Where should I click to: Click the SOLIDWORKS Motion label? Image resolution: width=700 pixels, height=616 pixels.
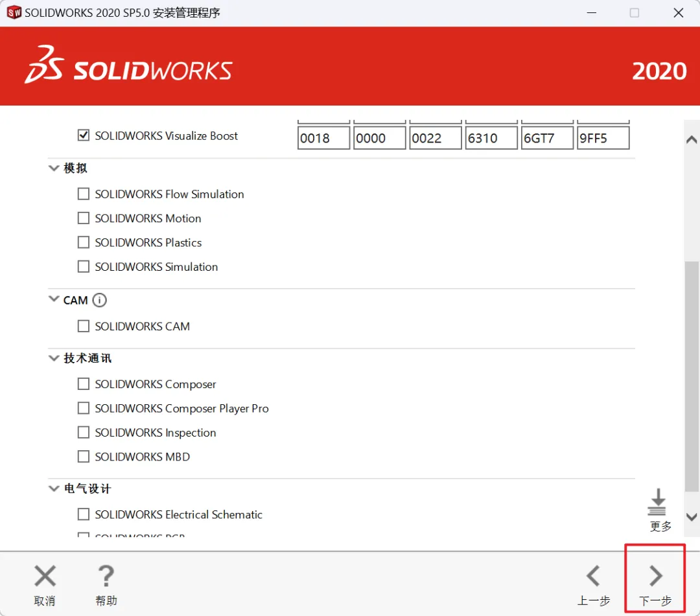coord(148,218)
